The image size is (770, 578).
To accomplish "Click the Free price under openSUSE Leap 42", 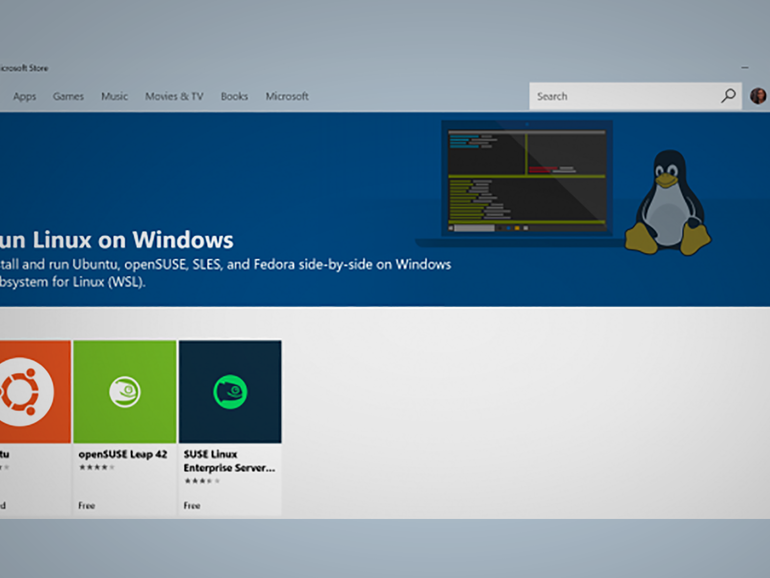I will click(87, 506).
